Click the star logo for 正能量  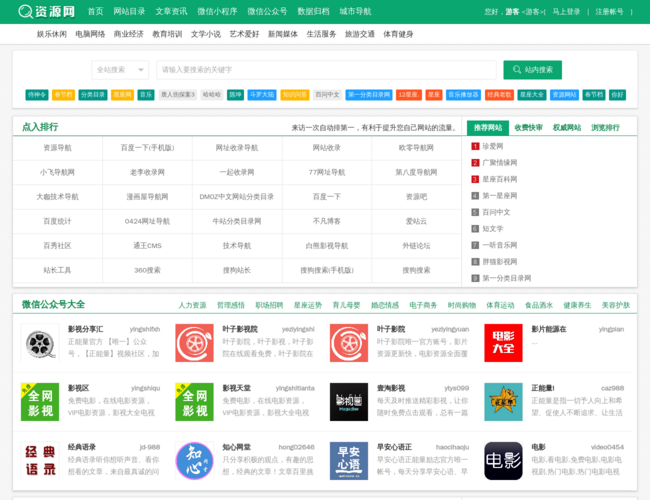pyautogui.click(x=503, y=402)
